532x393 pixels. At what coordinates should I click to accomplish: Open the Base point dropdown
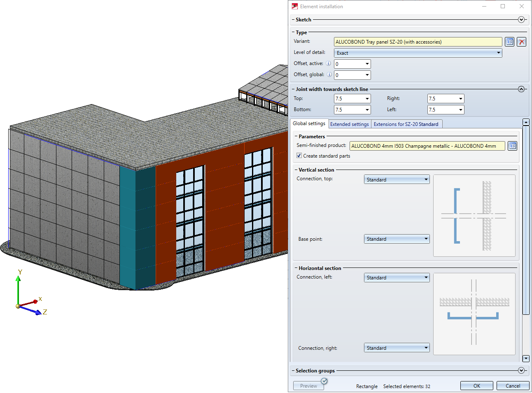point(397,239)
